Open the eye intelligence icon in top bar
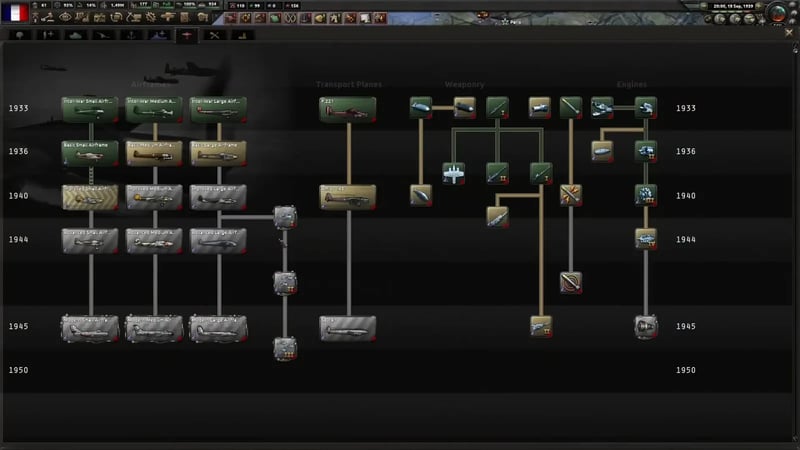Screen dimensions: 800x450 [65, 18]
